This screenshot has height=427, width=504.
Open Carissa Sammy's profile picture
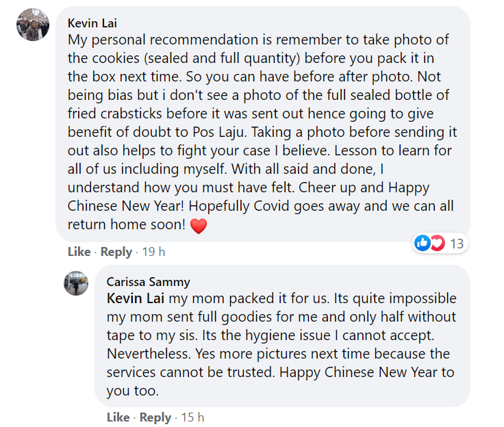pyautogui.click(x=76, y=283)
